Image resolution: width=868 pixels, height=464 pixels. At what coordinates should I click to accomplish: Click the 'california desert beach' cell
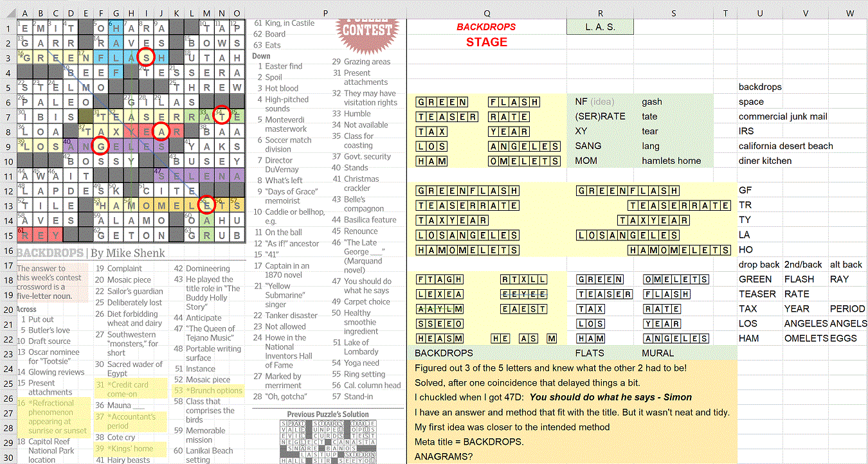(786, 146)
